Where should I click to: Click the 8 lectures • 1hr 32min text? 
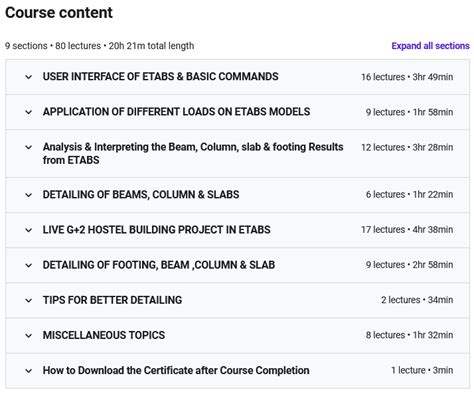409,335
